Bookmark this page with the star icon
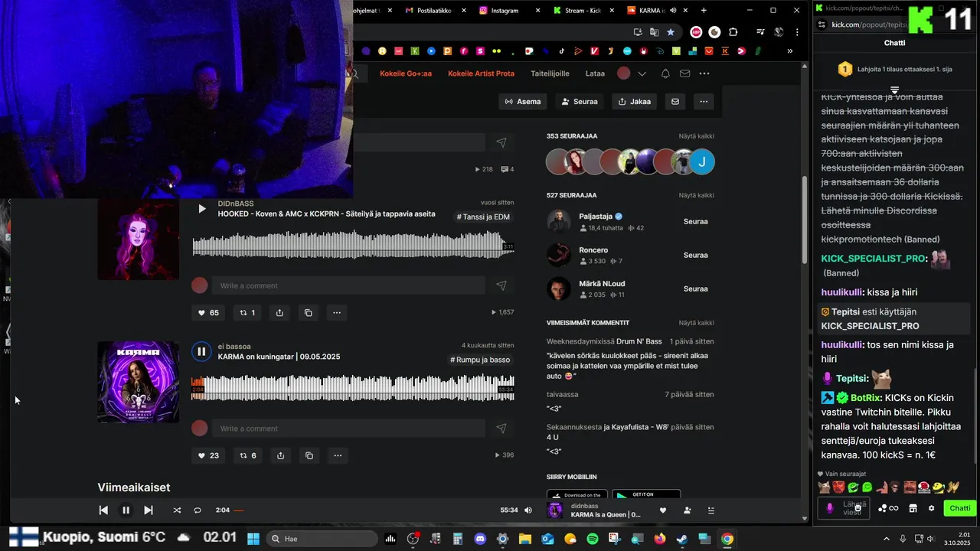Viewport: 980px width, 551px height. (671, 32)
